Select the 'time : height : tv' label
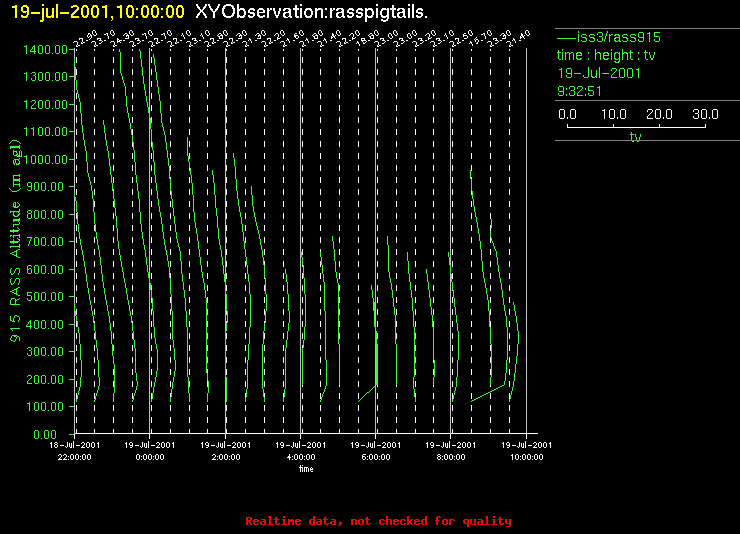740x534 pixels. (606, 55)
